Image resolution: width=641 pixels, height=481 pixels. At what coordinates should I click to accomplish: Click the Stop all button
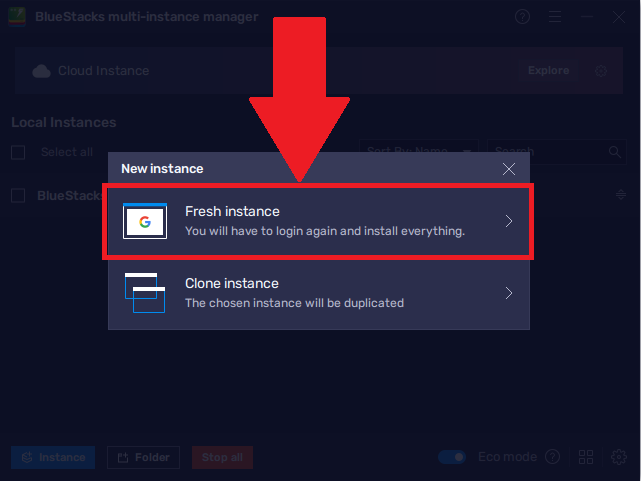click(x=222, y=457)
